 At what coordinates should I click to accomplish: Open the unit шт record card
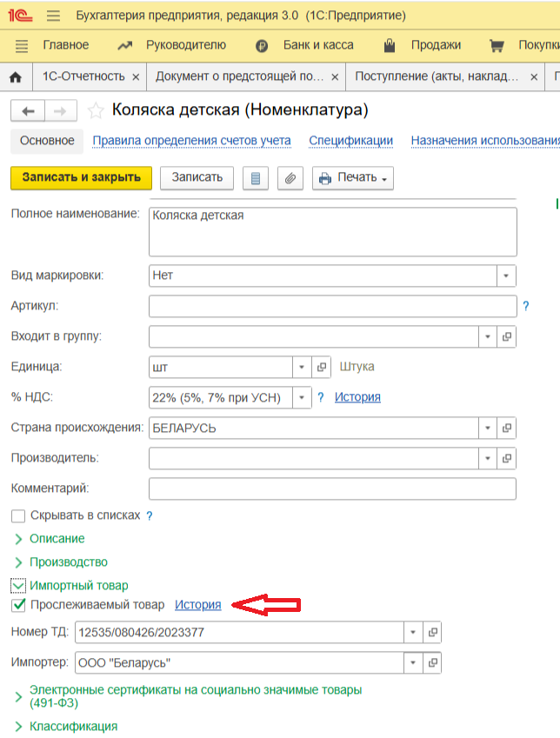click(x=321, y=367)
